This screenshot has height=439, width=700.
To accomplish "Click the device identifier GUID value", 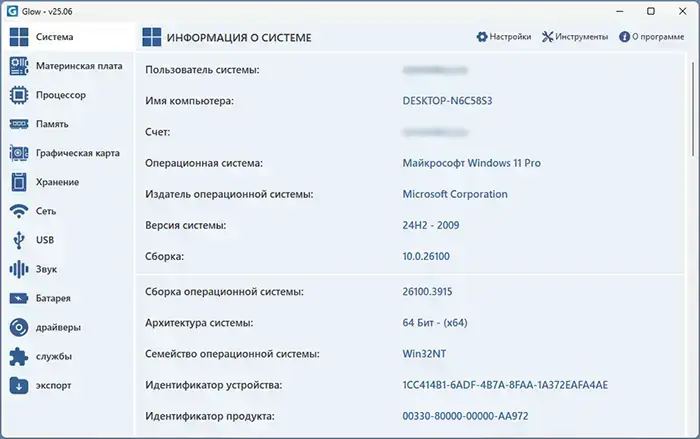I will (505, 385).
